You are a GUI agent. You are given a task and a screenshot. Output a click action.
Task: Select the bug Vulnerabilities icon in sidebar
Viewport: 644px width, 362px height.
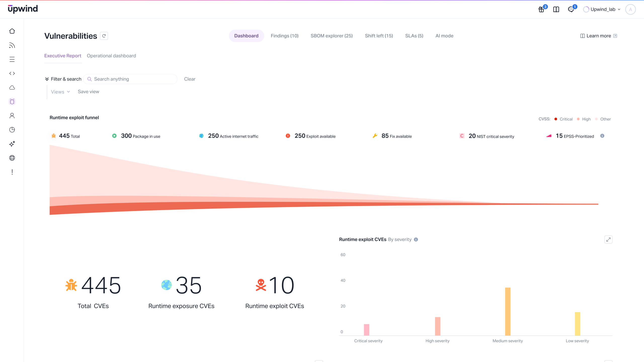(x=12, y=101)
